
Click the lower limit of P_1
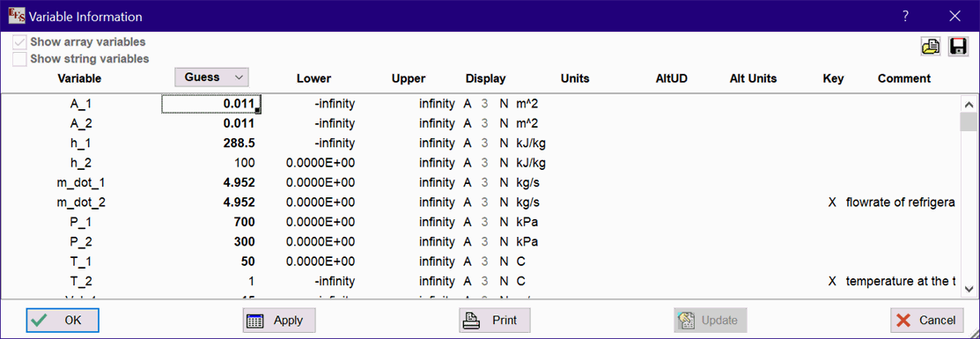click(x=321, y=222)
